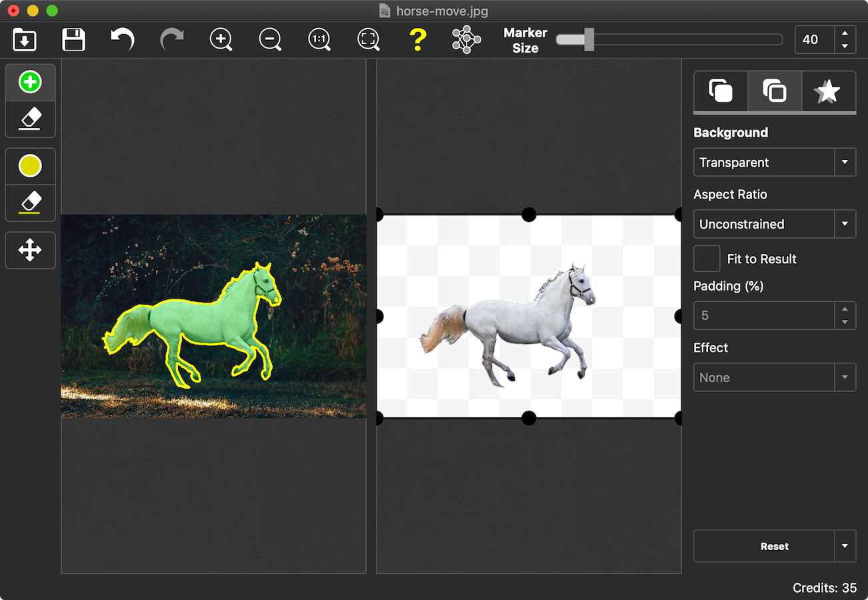
Task: Expand the Aspect Ratio Unconstrained dropdown
Action: coord(774,225)
